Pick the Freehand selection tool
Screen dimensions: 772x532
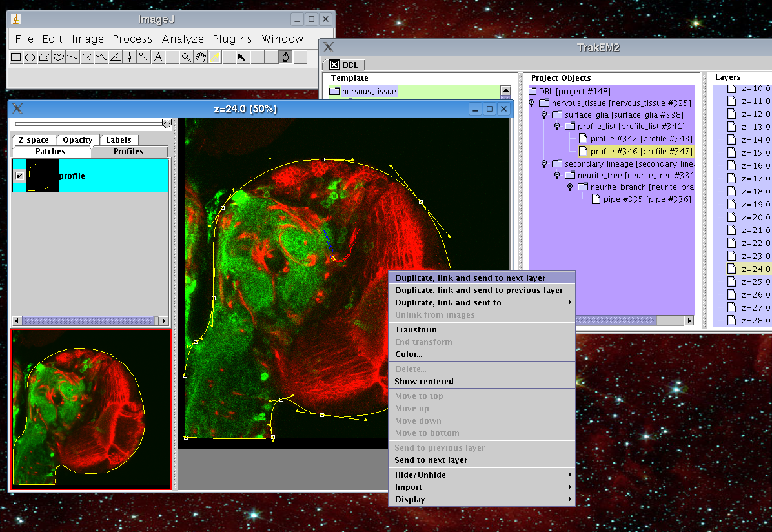coord(59,57)
